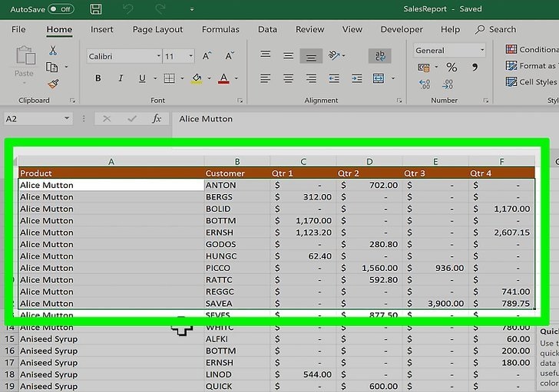Click Insert Function fx icon

157,119
